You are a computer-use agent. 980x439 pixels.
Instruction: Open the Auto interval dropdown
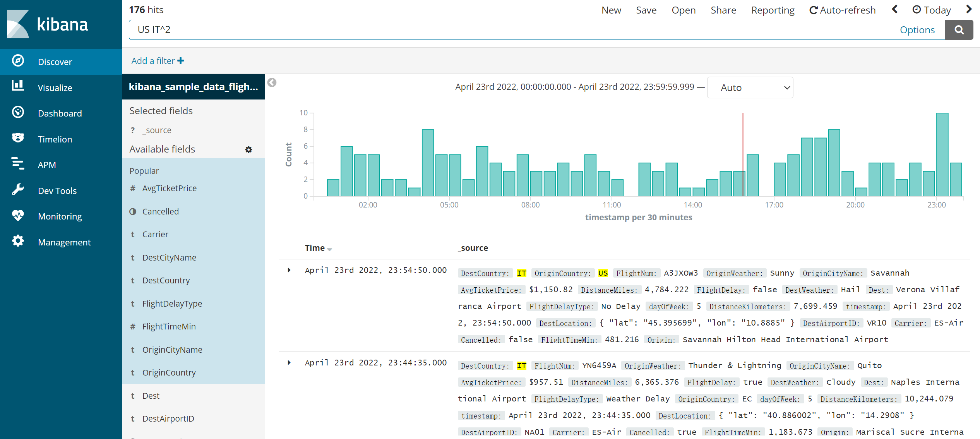[x=750, y=87]
